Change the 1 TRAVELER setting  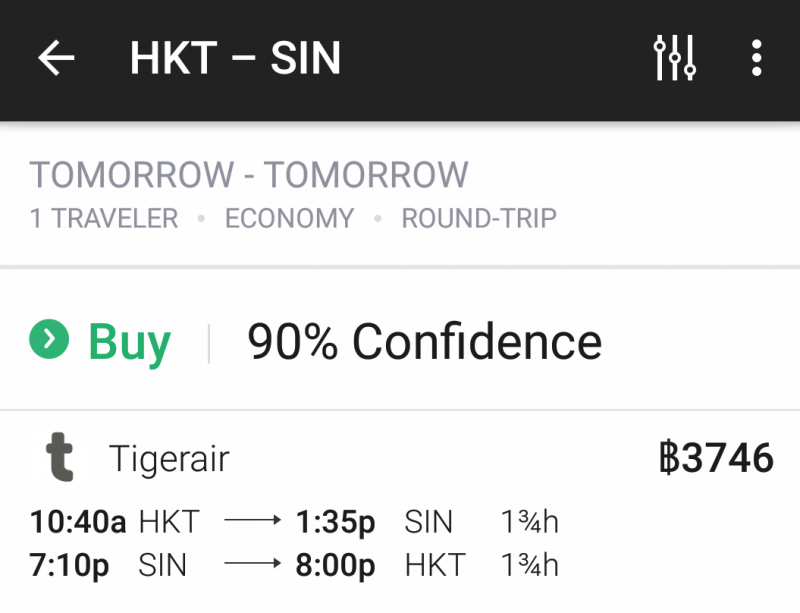(104, 218)
